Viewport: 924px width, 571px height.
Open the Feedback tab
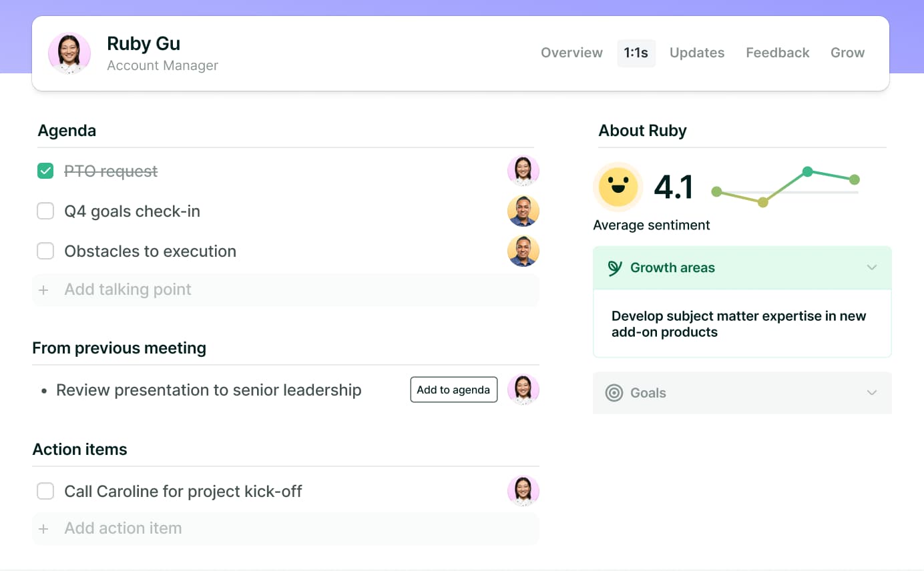(x=777, y=53)
